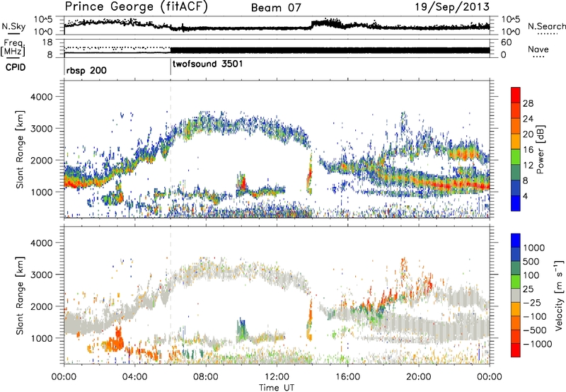The height and width of the screenshot is (392, 566).
Task: Click the orange velocity patch near 03:00 UT
Action: (114, 341)
